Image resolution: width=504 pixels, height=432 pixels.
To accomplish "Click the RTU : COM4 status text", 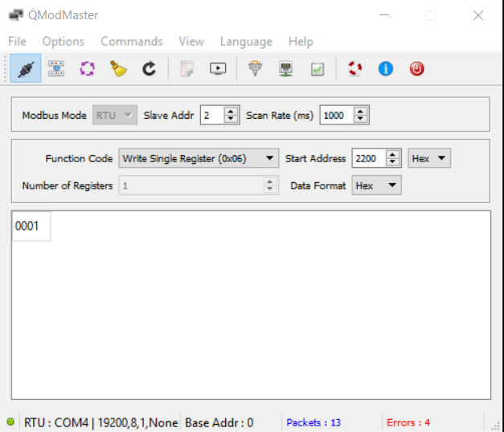I will coord(101,422).
